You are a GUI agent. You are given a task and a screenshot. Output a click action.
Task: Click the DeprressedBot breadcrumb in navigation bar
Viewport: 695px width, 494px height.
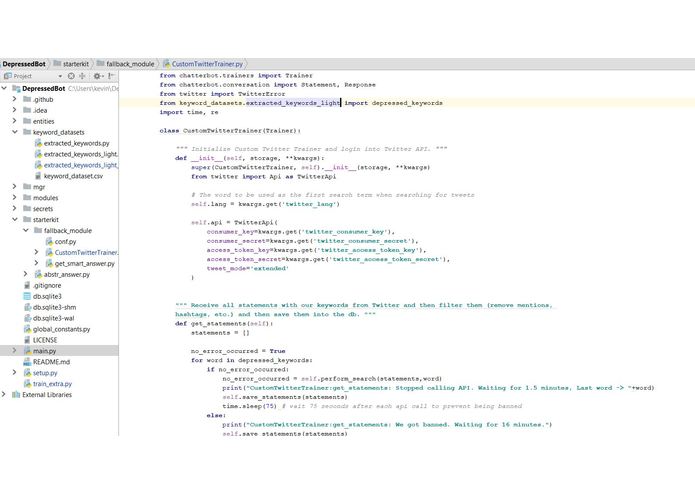tap(24, 64)
